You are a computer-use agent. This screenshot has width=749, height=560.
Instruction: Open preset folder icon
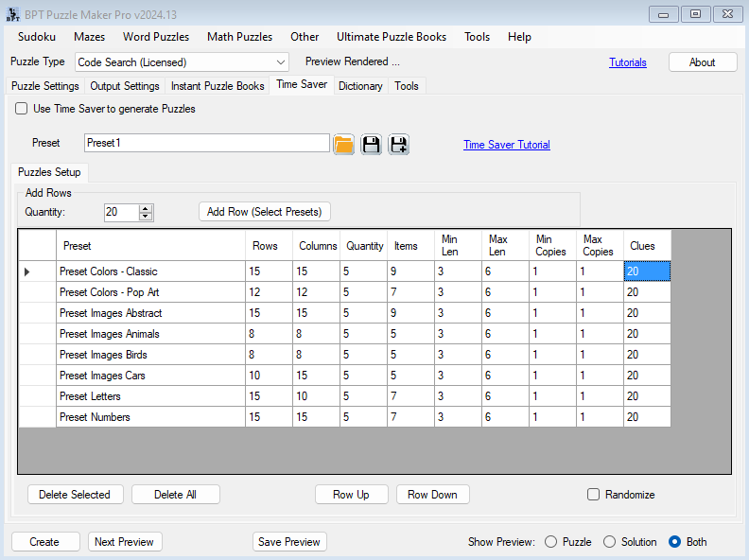click(x=343, y=145)
